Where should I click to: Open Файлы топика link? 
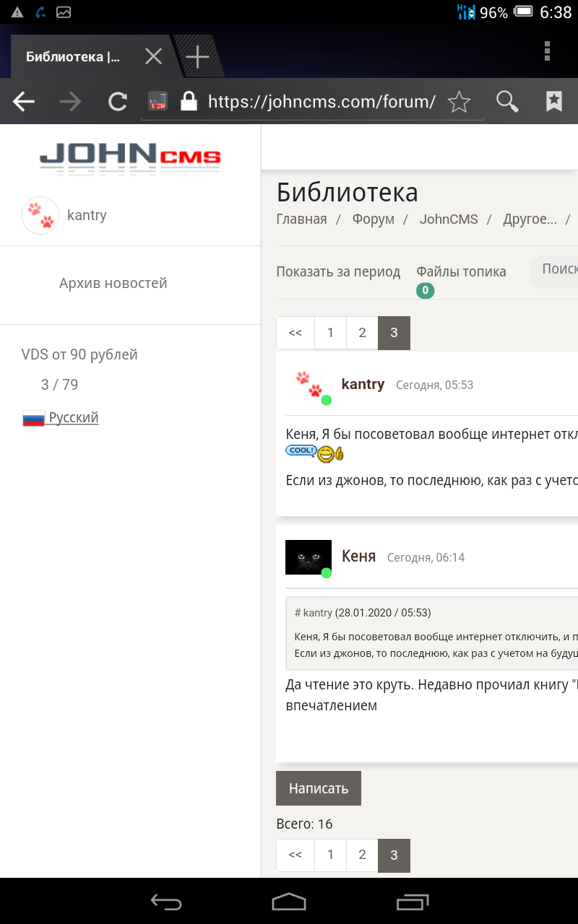[461, 272]
